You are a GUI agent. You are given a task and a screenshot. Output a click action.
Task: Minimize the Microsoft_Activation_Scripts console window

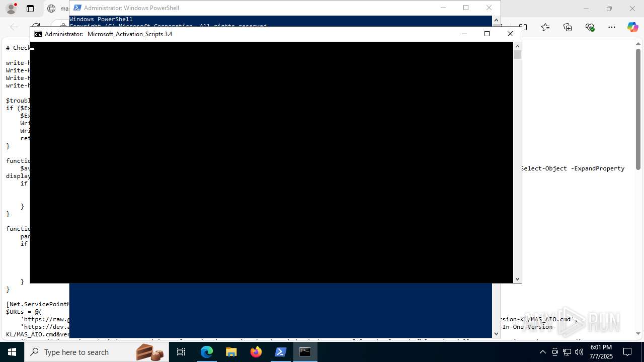pos(464,34)
